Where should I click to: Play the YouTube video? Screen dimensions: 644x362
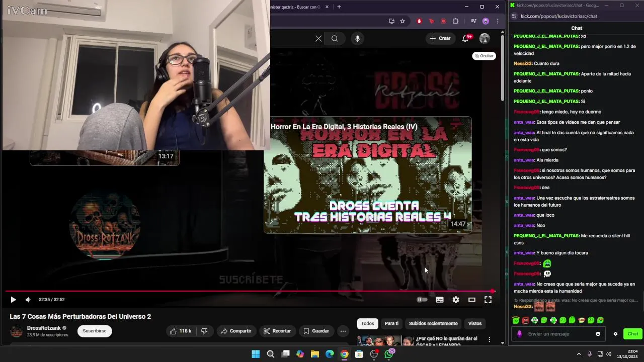click(13, 300)
